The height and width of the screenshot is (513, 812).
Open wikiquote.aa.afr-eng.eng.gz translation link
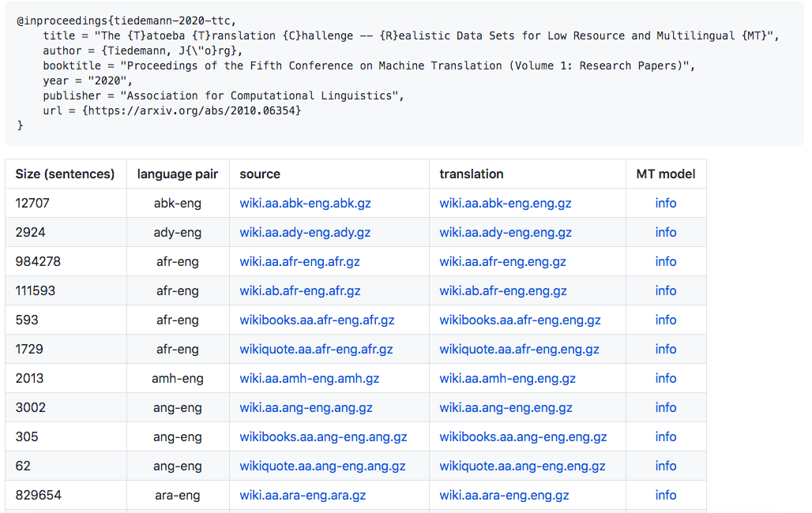pyautogui.click(x=519, y=350)
